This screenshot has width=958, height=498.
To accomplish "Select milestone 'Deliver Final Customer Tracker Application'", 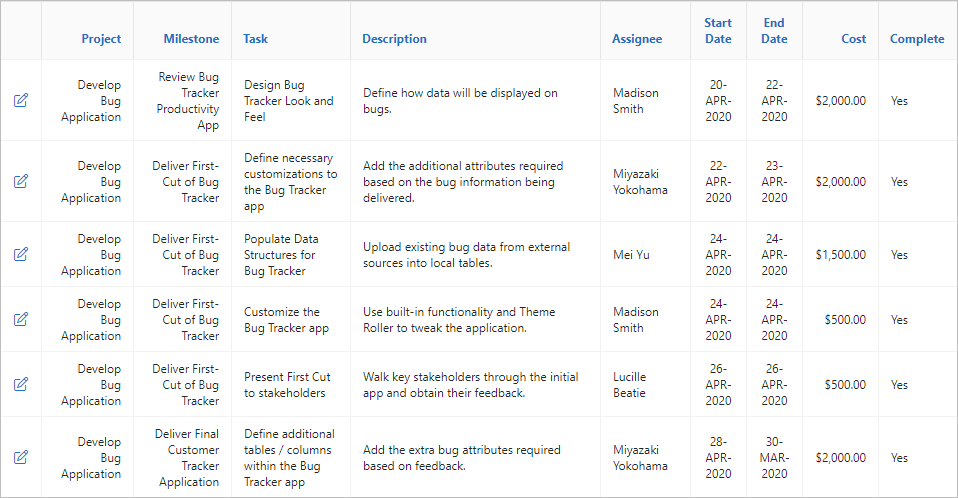I will tap(186, 458).
